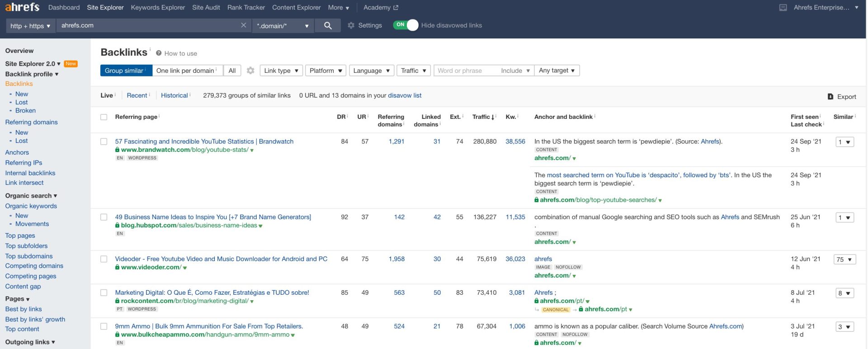The height and width of the screenshot is (349, 868).
Task: Open Ahrefs Enterprise account menu
Action: pyautogui.click(x=826, y=8)
